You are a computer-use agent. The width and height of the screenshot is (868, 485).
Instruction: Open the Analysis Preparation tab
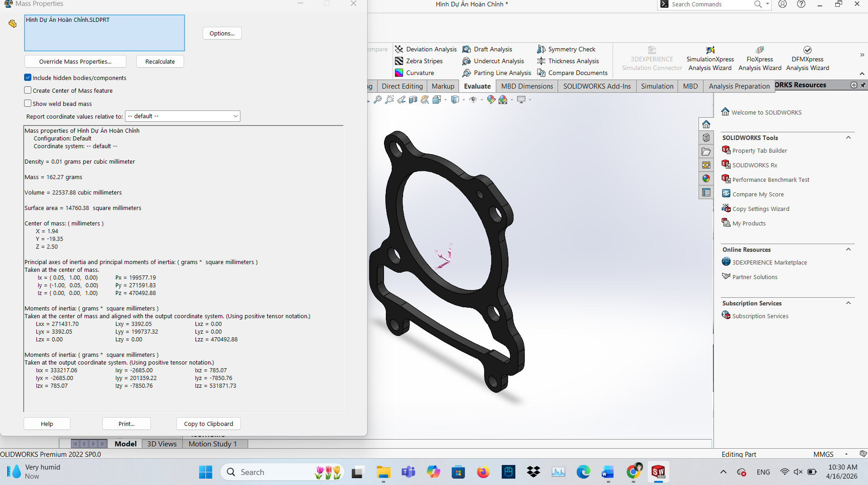pyautogui.click(x=739, y=86)
